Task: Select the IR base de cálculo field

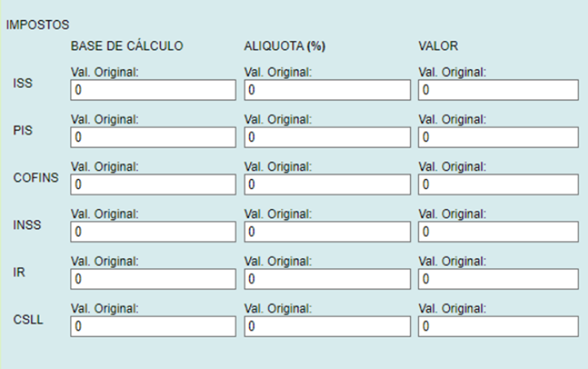Action: (x=153, y=279)
